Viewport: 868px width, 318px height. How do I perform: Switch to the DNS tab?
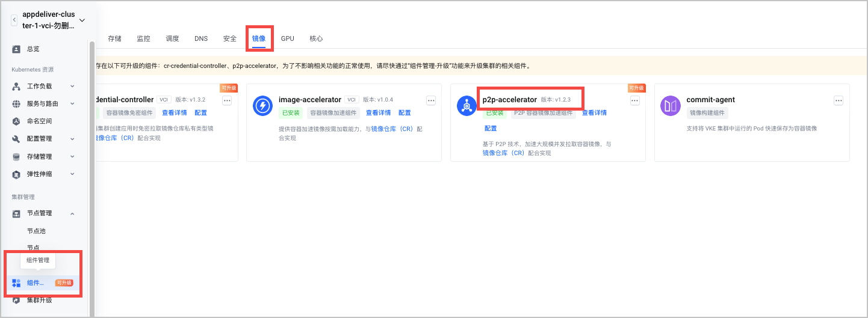click(x=201, y=38)
